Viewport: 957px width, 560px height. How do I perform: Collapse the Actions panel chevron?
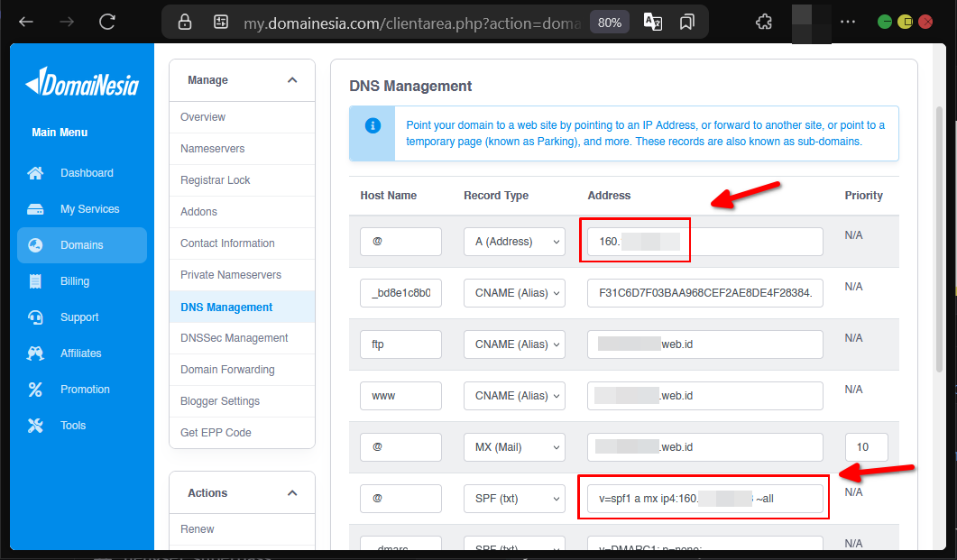292,493
